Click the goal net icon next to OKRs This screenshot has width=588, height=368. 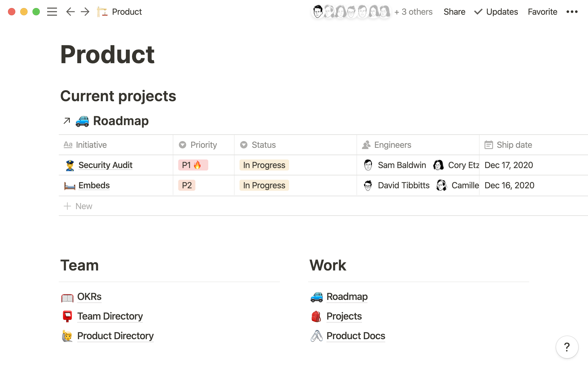68,297
